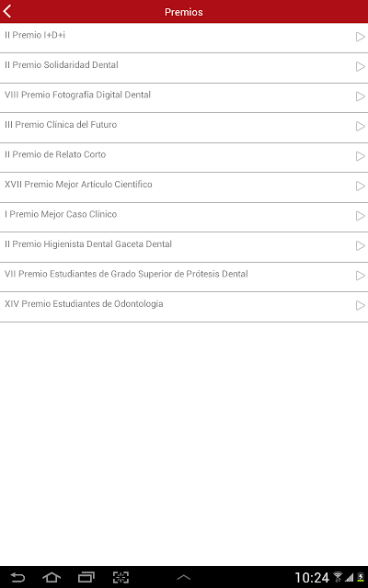Screen dimensions: 368x588
Task: Expand arrow beside I Premio Mejor Caso Clínico
Action: coord(360,216)
